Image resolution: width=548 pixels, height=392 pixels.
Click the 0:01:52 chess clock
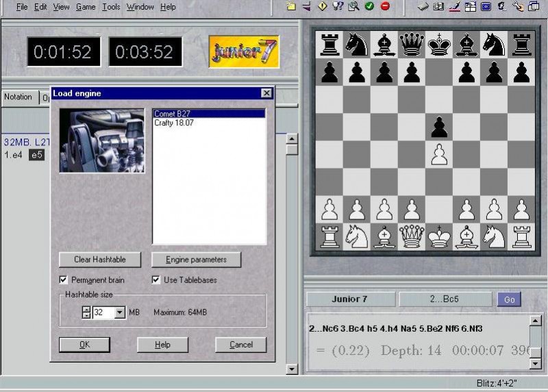[64, 52]
